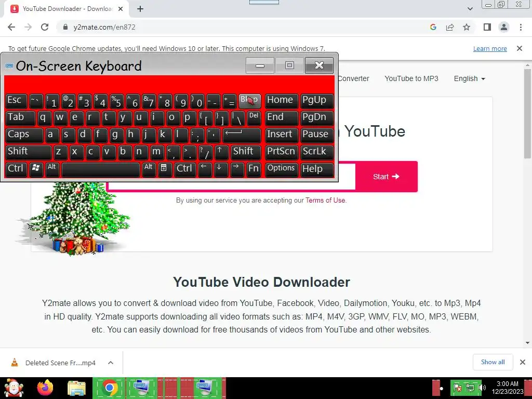
Task: Click the down arrow key on keyboard
Action: click(221, 169)
